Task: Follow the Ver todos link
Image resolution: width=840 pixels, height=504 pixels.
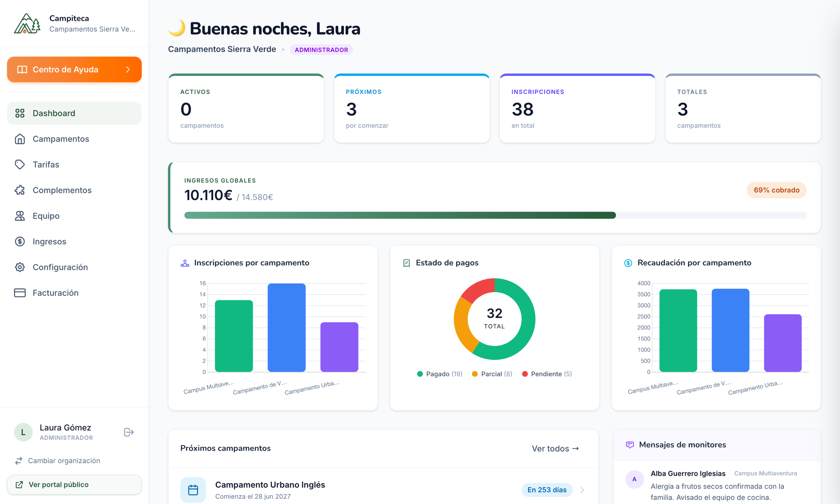Action: (x=556, y=449)
